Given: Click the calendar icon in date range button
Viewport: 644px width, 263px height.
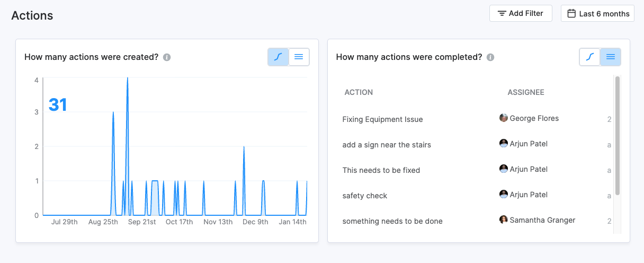Looking at the screenshot, I should tap(571, 13).
